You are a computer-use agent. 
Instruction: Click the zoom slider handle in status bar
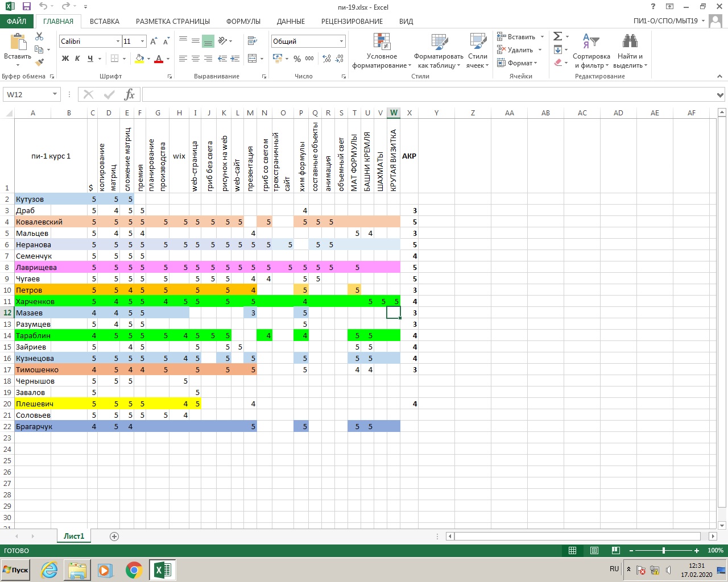[664, 551]
